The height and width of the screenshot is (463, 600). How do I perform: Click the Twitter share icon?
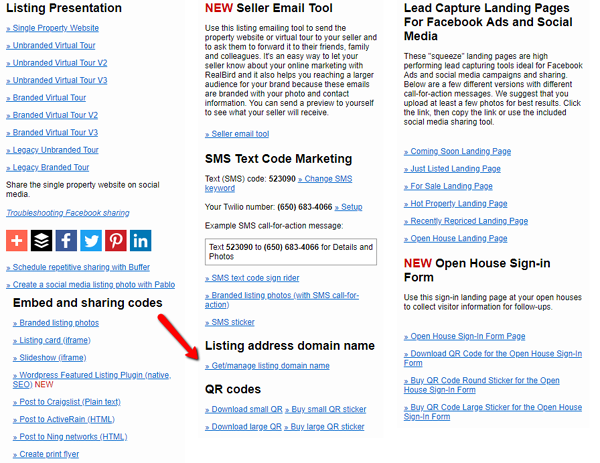(91, 240)
